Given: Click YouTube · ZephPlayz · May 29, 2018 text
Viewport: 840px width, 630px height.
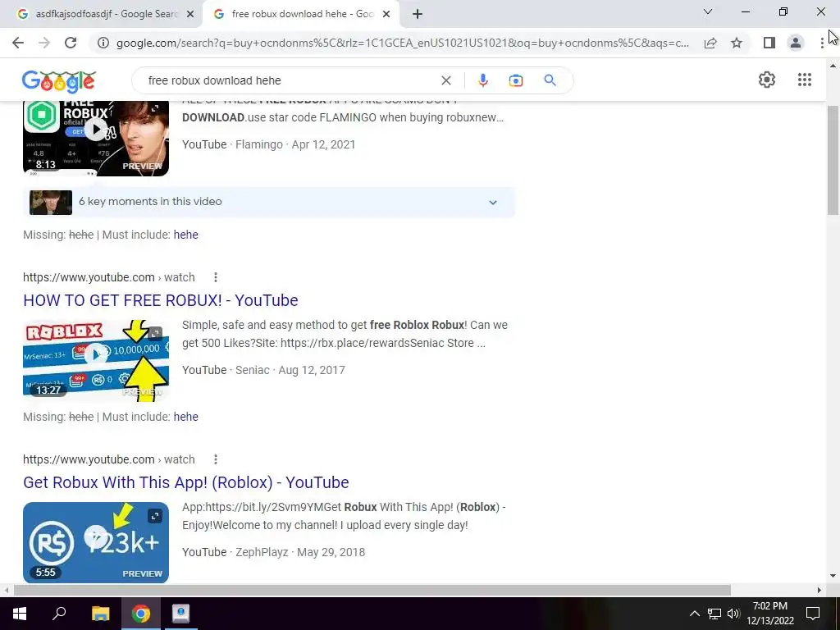Looking at the screenshot, I should [x=274, y=552].
